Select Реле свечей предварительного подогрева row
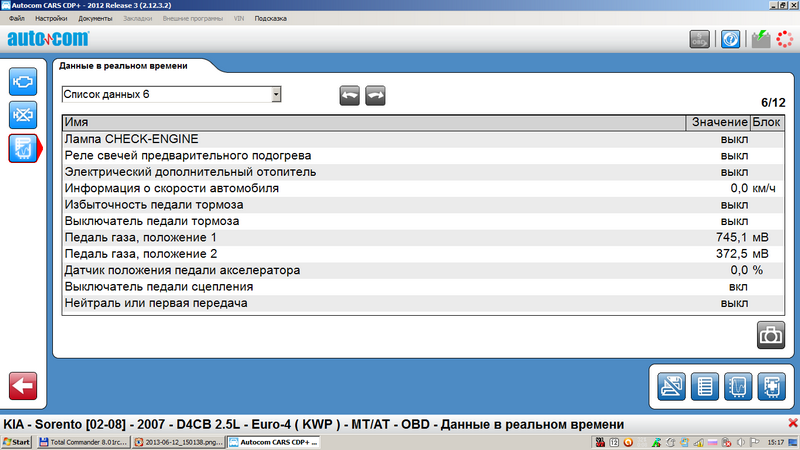The image size is (800, 450). point(423,156)
